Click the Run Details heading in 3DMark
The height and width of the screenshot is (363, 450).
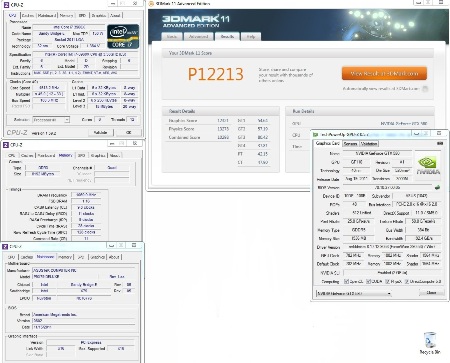(303, 111)
